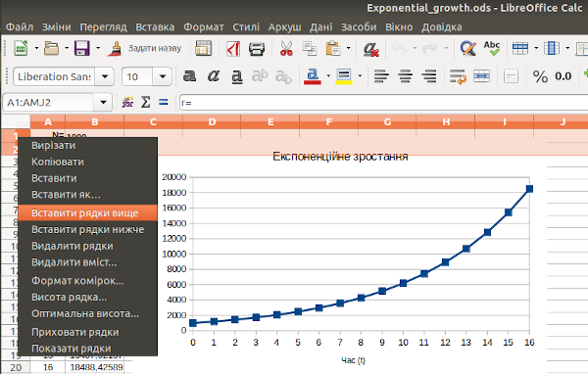This screenshot has width=588, height=374.
Task: Open the New document dropdown arrow
Action: point(36,48)
